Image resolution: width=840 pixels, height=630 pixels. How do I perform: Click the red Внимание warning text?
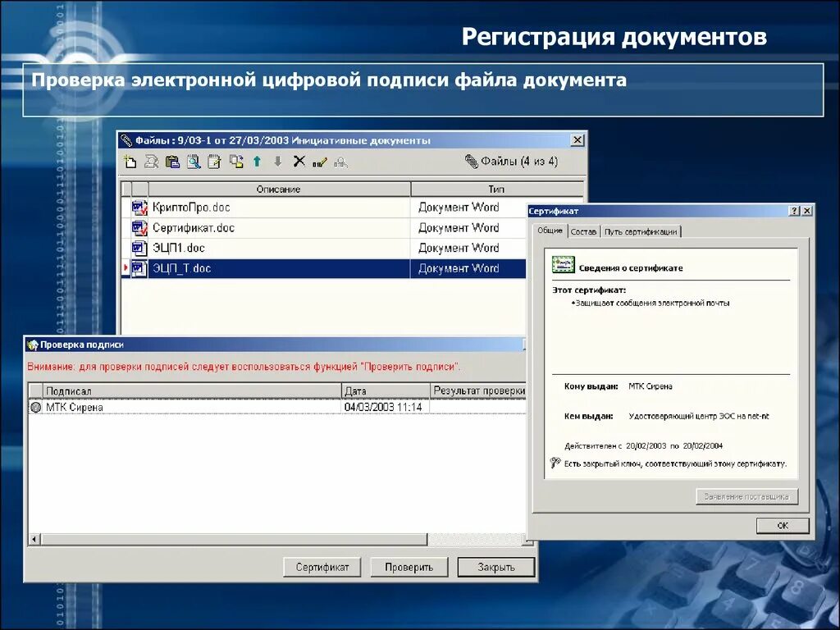click(244, 367)
